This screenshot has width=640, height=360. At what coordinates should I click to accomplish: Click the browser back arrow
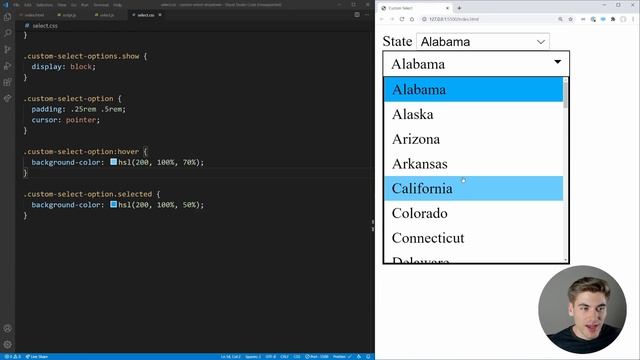coord(382,19)
